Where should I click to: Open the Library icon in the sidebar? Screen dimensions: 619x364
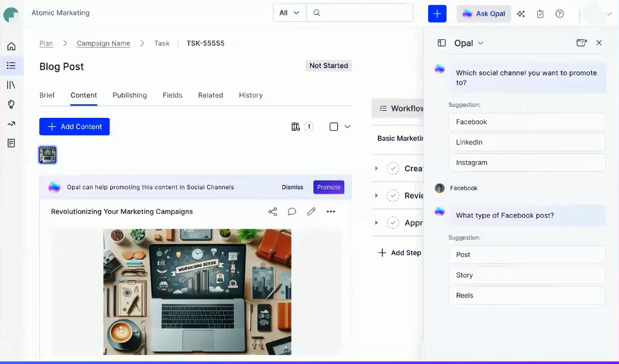coord(12,85)
